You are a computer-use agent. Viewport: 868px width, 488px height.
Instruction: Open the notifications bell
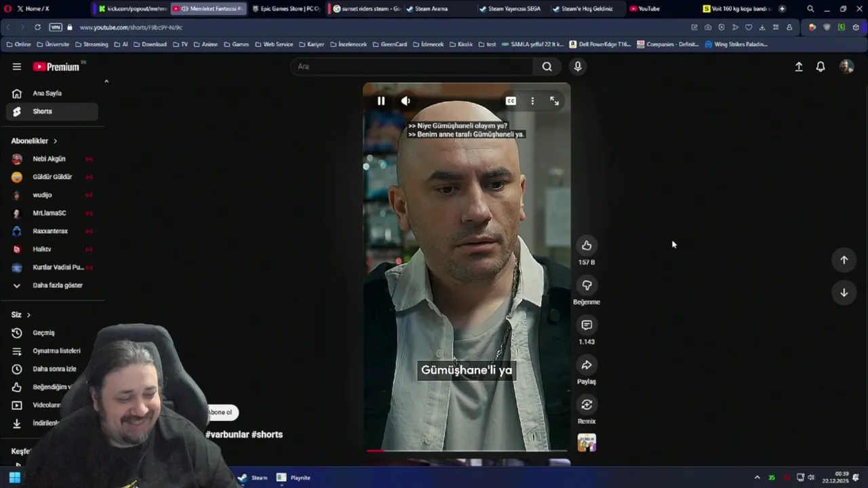click(x=821, y=66)
